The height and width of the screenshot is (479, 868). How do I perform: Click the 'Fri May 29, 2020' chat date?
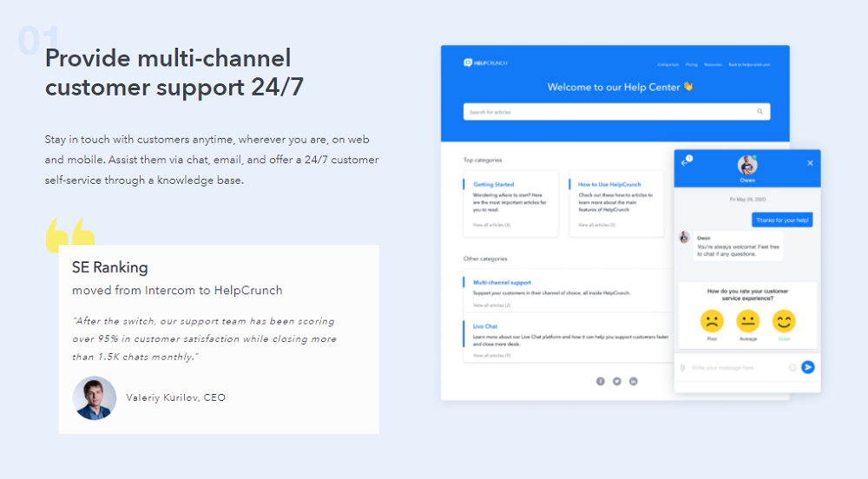[747, 199]
